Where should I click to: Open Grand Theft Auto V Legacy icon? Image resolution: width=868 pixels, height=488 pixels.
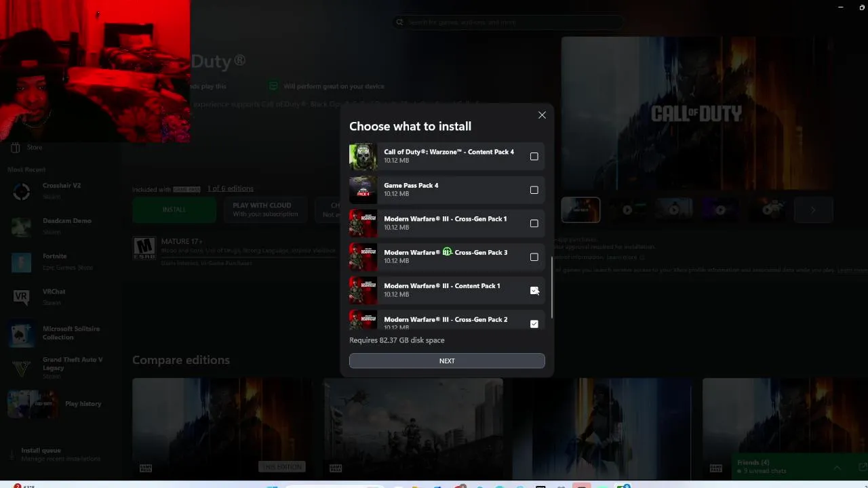pos(22,368)
